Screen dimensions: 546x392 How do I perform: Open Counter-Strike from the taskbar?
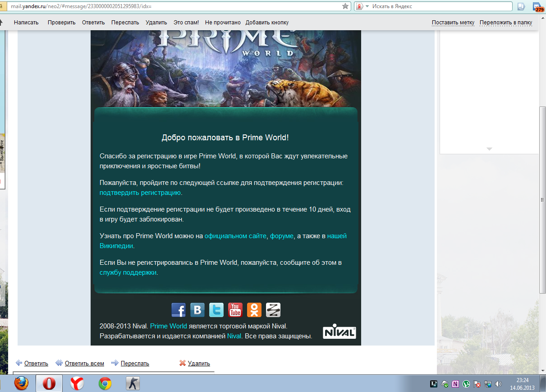tap(133, 383)
